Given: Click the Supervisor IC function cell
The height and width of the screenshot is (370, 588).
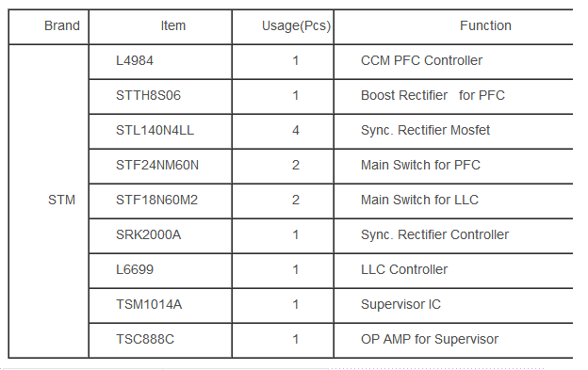Looking at the screenshot, I should click(453, 306).
